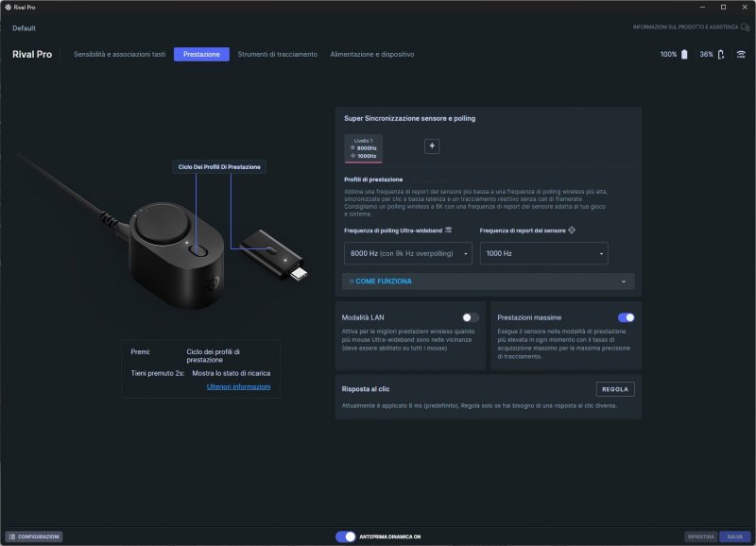Click the wireless connection status icon
756x546 pixels.
click(741, 55)
